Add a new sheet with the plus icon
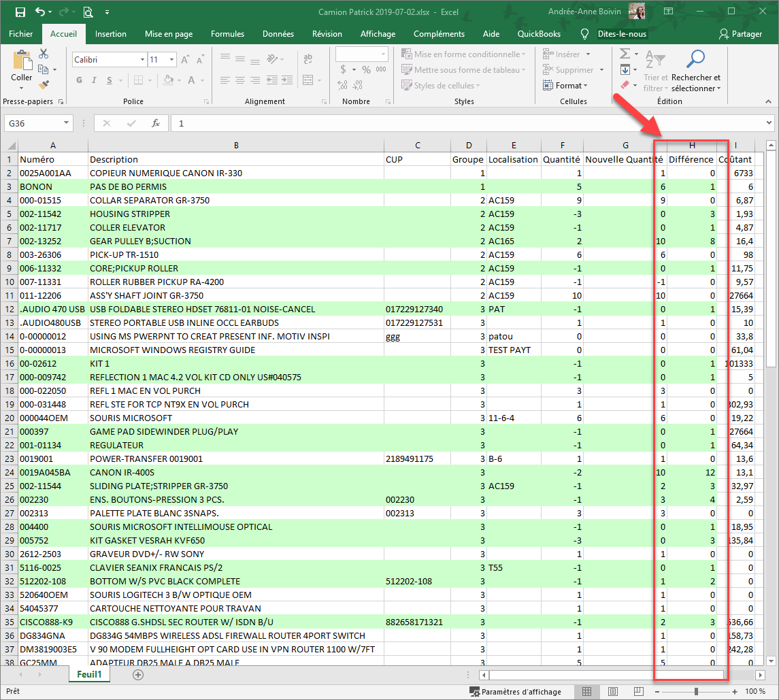Image resolution: width=779 pixels, height=700 pixels. 138,675
